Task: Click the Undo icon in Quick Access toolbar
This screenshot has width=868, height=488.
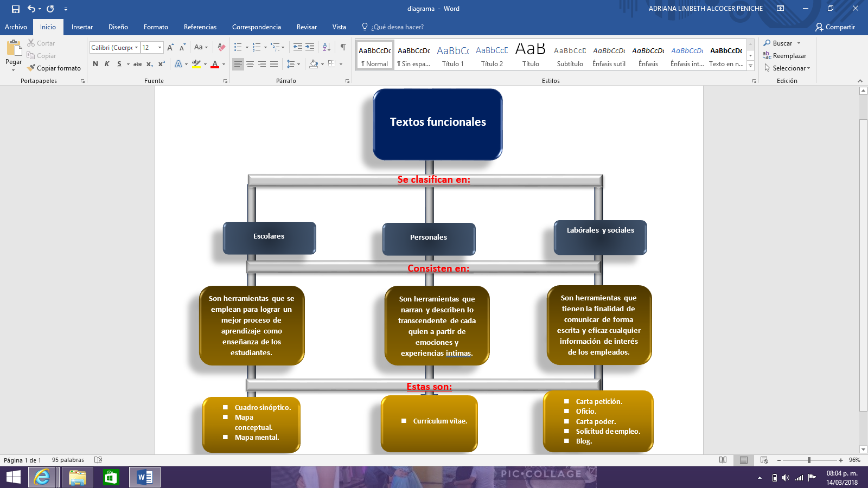Action: coord(31,9)
